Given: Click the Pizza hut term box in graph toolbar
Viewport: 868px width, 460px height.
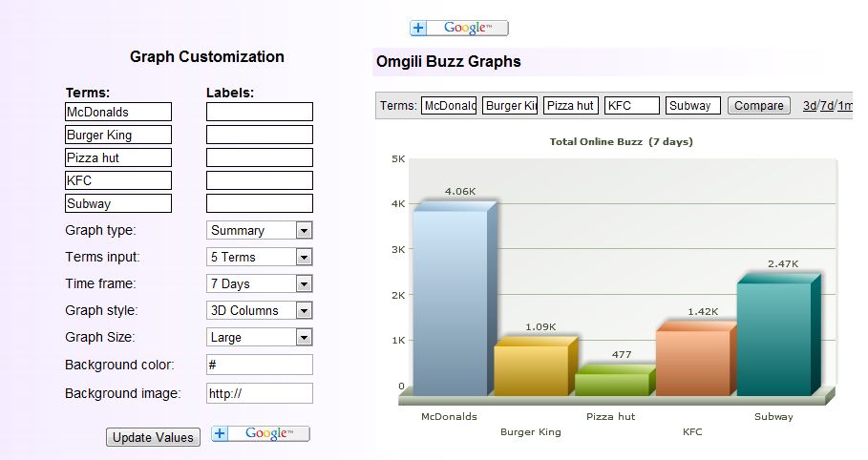Looking at the screenshot, I should [x=571, y=106].
